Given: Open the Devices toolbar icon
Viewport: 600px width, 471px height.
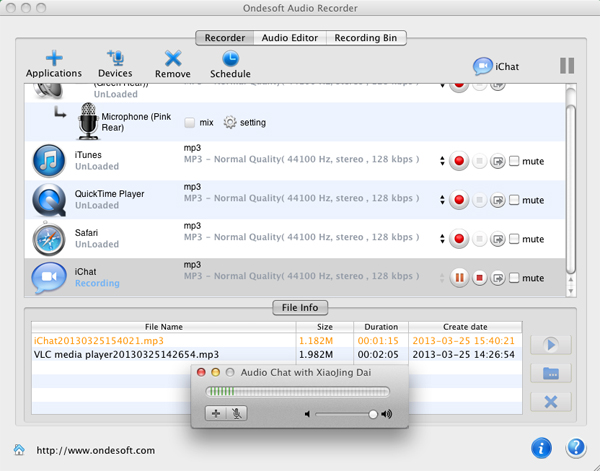Looking at the screenshot, I should [115, 58].
